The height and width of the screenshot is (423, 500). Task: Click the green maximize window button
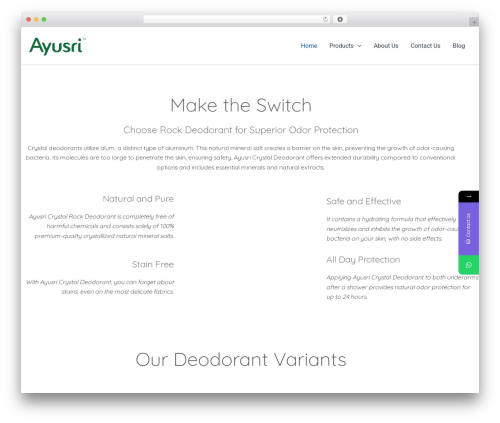click(x=44, y=19)
